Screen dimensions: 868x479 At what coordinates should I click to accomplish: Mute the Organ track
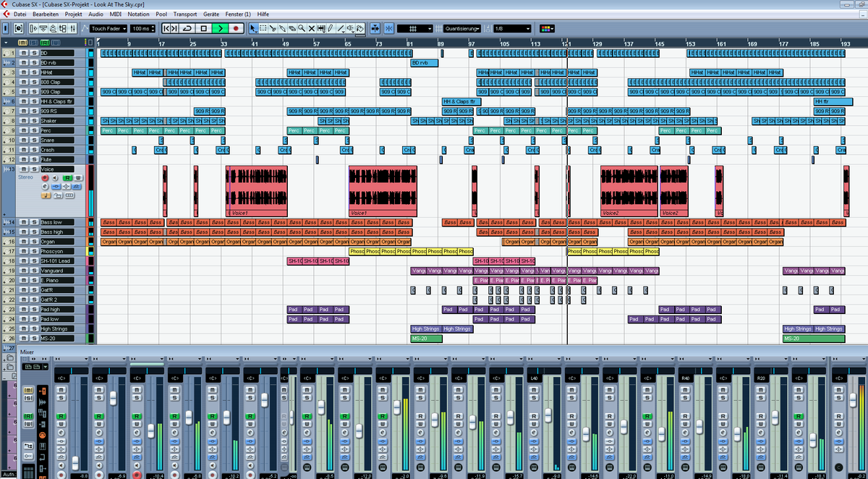pyautogui.click(x=24, y=242)
